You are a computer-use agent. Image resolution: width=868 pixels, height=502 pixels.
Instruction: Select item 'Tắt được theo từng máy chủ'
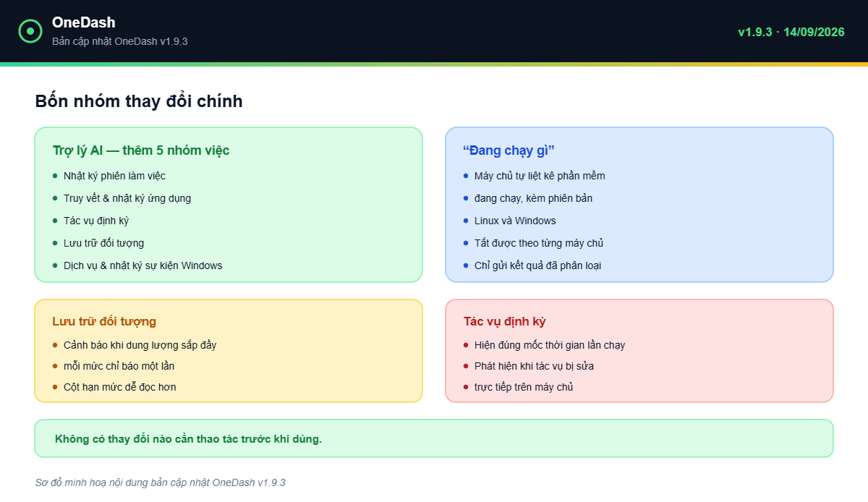[539, 243]
